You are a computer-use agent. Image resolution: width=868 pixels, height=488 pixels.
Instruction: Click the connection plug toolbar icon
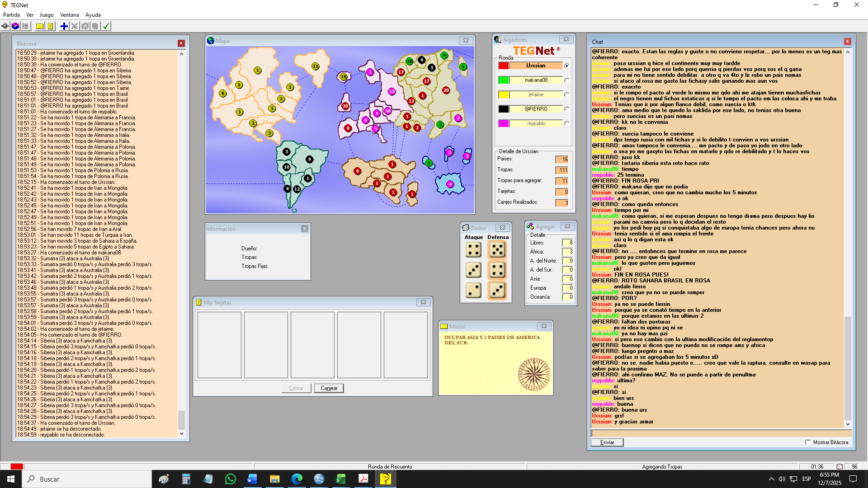pos(5,26)
